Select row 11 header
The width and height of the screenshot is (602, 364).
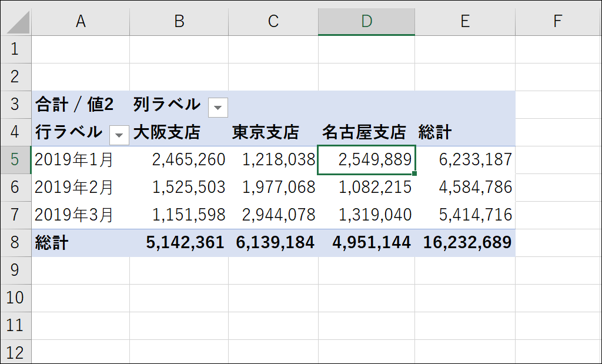[x=15, y=326]
